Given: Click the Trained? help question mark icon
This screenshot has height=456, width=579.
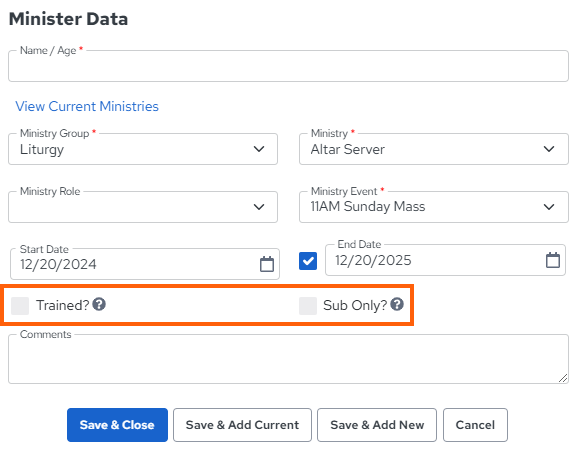Looking at the screenshot, I should [x=99, y=304].
